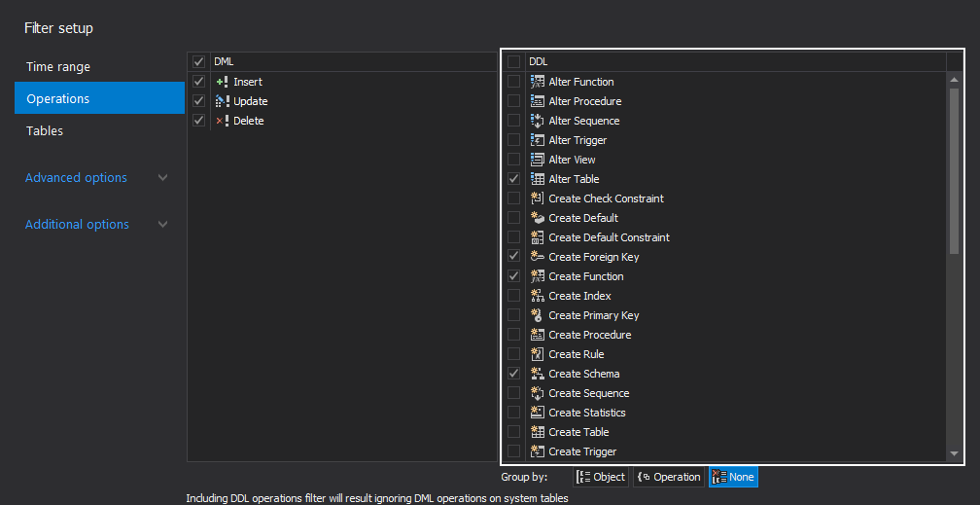Screen dimensions: 980x505
Task: Uncheck the Update checkbox
Action: (198, 101)
